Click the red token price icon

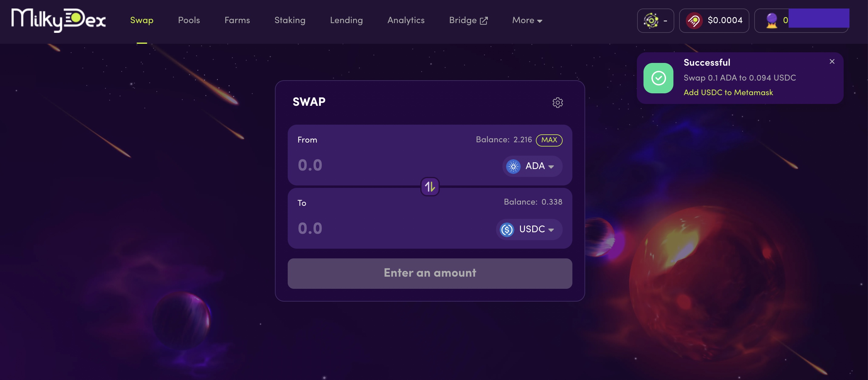(694, 21)
